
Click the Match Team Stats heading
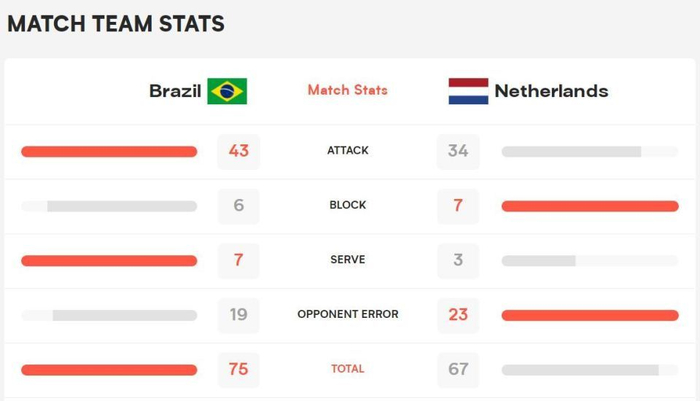point(116,24)
